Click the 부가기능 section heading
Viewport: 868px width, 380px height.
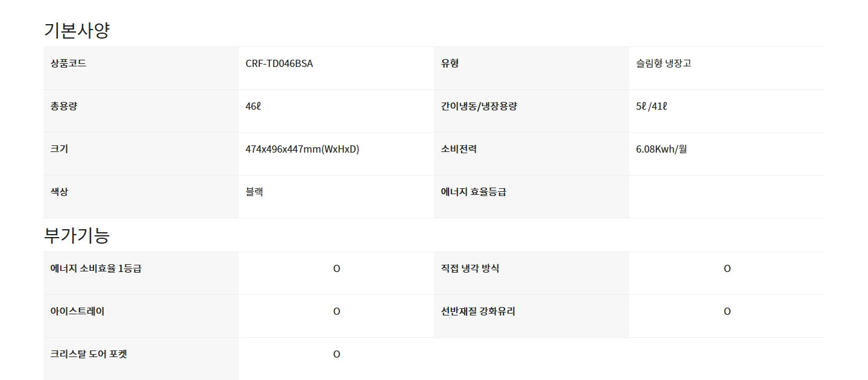tap(77, 235)
